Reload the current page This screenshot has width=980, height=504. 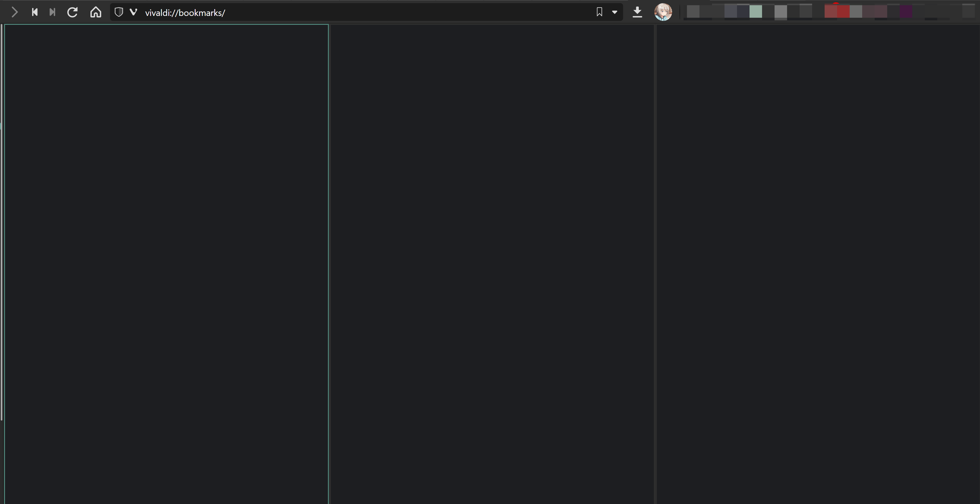coord(72,12)
